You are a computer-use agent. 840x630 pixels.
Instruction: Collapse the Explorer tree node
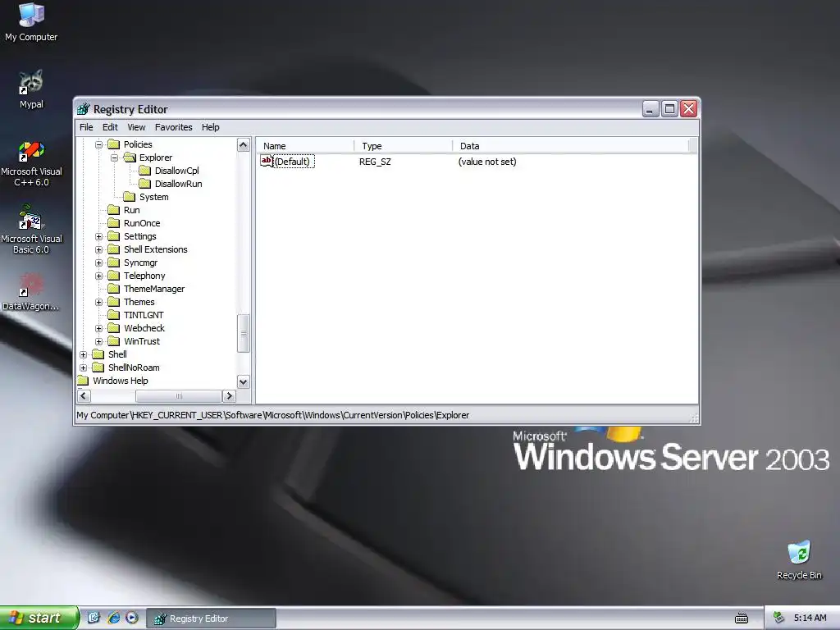pyautogui.click(x=114, y=157)
